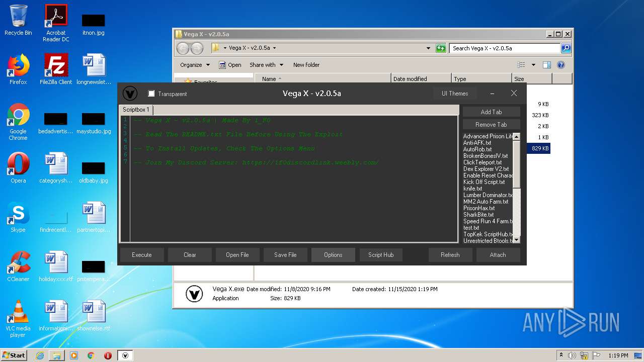Image resolution: width=644 pixels, height=362 pixels.
Task: Click inside the Vega X script editor
Action: [294, 179]
